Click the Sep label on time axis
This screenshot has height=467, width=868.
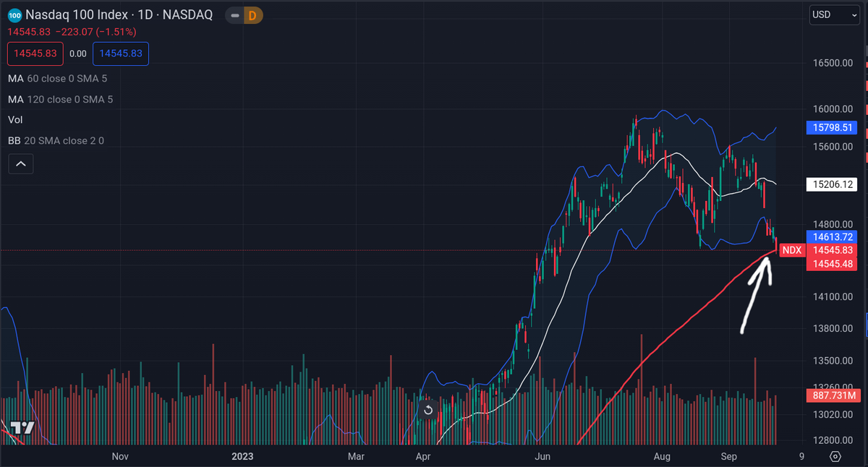click(x=729, y=456)
